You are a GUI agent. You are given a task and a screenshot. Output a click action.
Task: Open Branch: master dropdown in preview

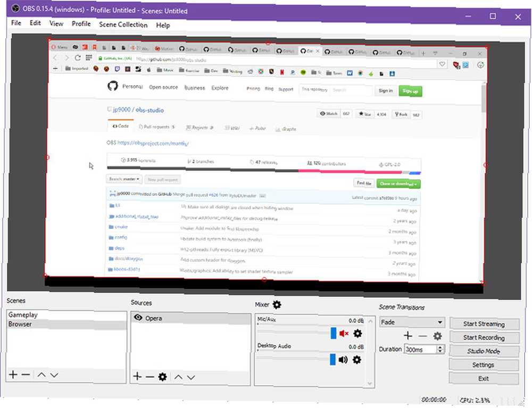coord(124,179)
